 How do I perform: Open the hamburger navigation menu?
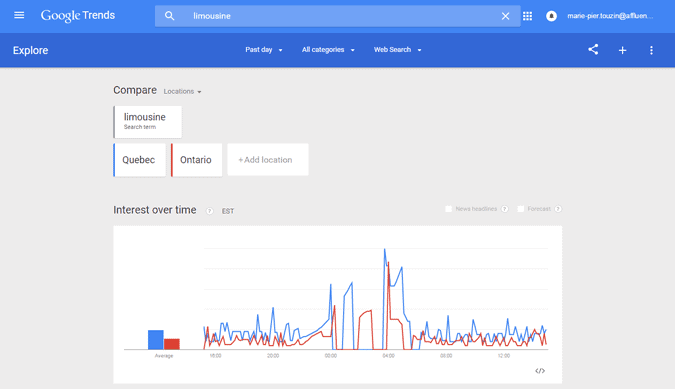[19, 15]
